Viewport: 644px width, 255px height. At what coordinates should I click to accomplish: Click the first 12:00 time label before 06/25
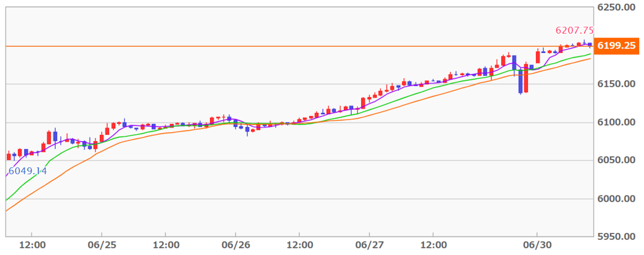[32, 245]
